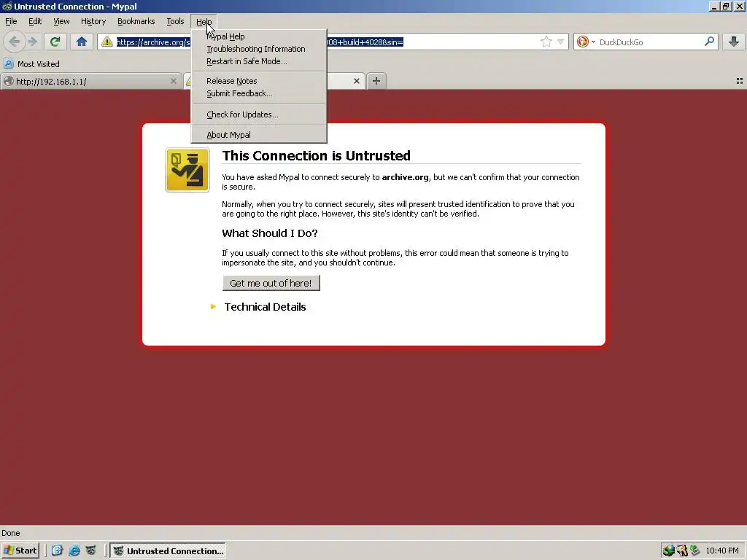The width and height of the screenshot is (747, 560).
Task: Launch Mypal raccoon icon in Quick Launch
Action: [x=90, y=551]
